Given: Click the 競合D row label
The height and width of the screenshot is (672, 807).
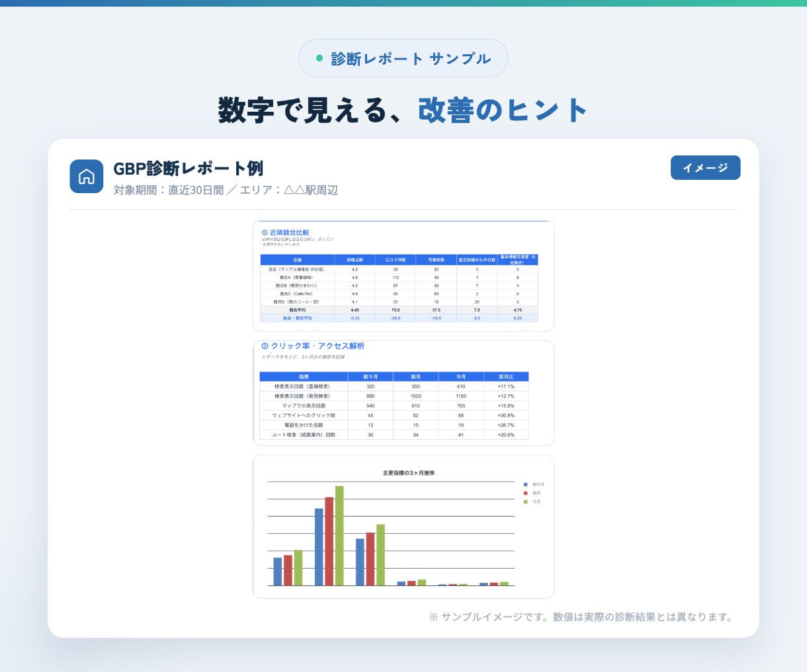Looking at the screenshot, I should coord(296,302).
